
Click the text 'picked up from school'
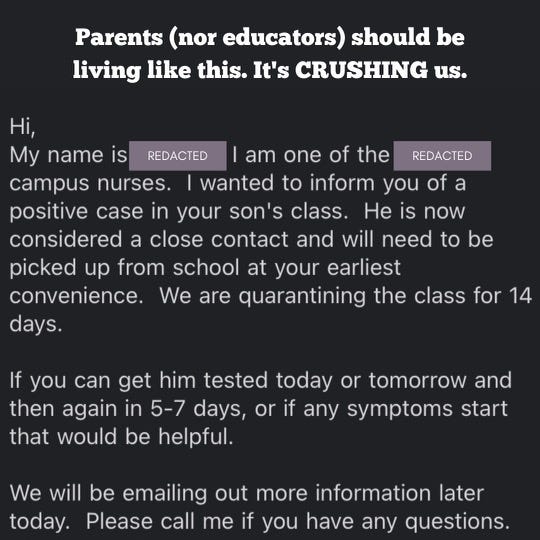[124, 268]
